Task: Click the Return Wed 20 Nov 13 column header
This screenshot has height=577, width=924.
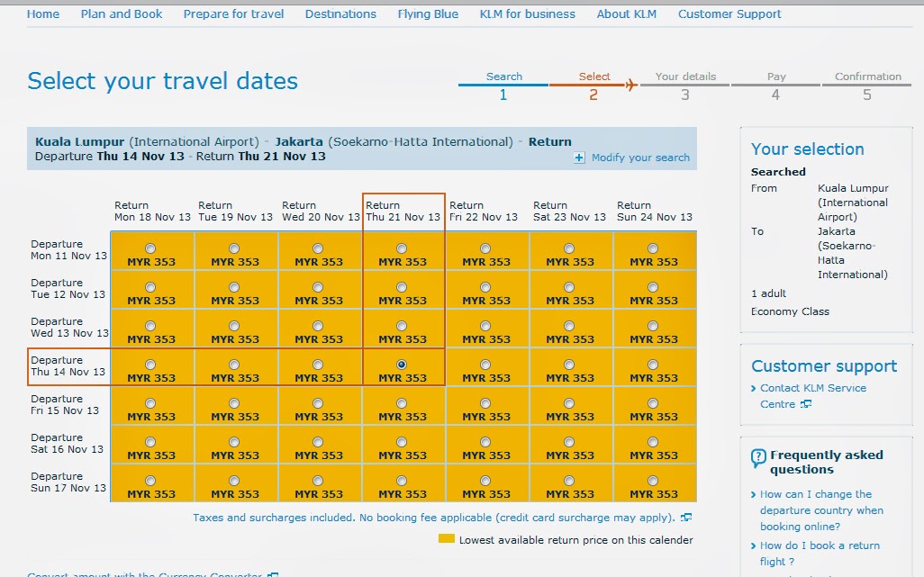Action: (x=321, y=212)
